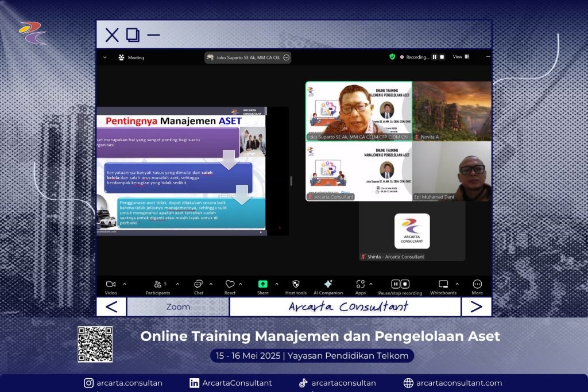Expand the Share options arrow

pyautogui.click(x=277, y=284)
